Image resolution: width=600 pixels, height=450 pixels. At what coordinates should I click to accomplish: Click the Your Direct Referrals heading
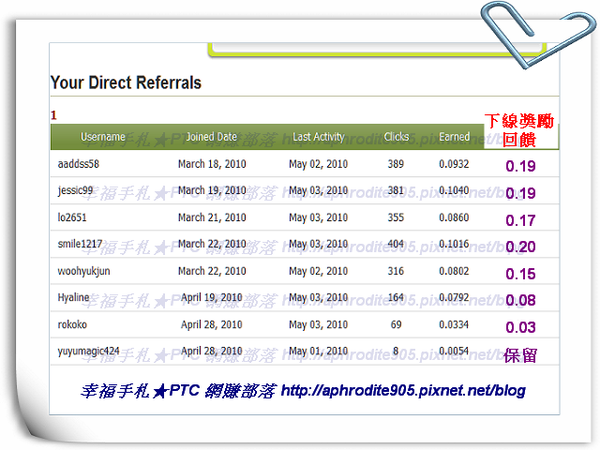tap(126, 83)
